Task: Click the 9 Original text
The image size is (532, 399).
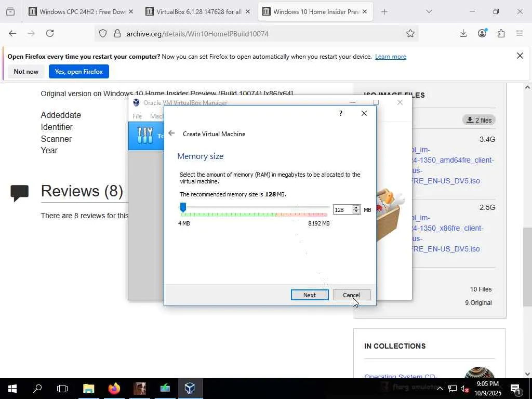Action: coord(478,303)
